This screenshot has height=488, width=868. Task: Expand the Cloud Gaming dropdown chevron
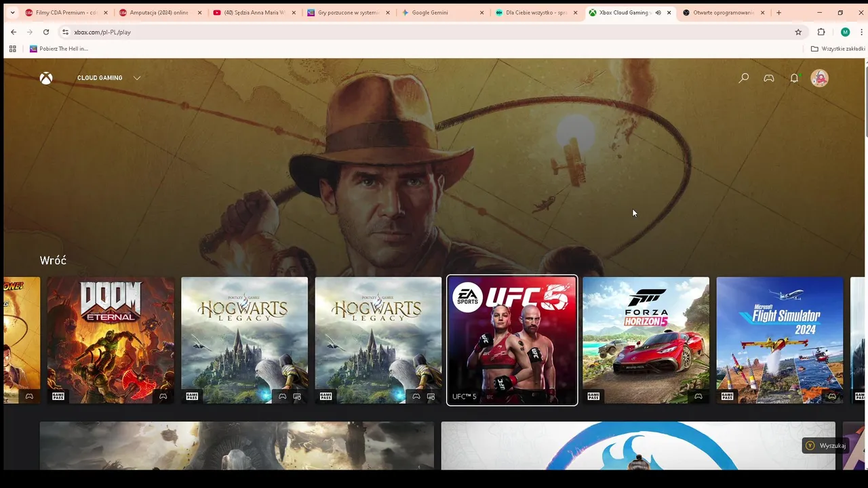click(x=137, y=78)
